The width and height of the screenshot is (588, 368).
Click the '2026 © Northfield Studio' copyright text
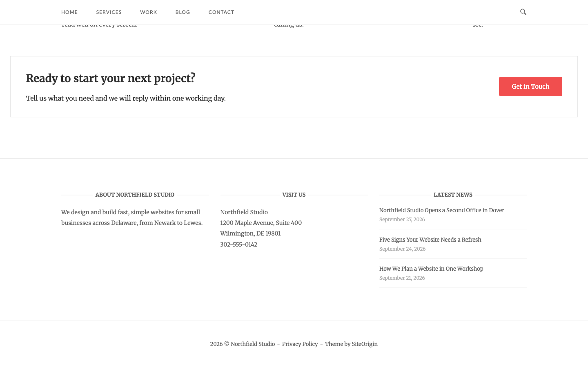pyautogui.click(x=243, y=344)
